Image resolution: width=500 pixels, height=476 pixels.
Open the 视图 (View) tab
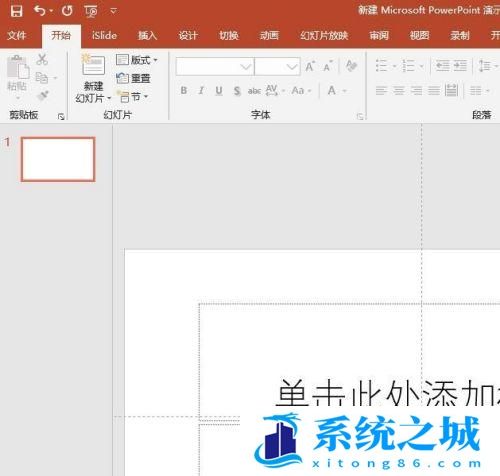(419, 35)
